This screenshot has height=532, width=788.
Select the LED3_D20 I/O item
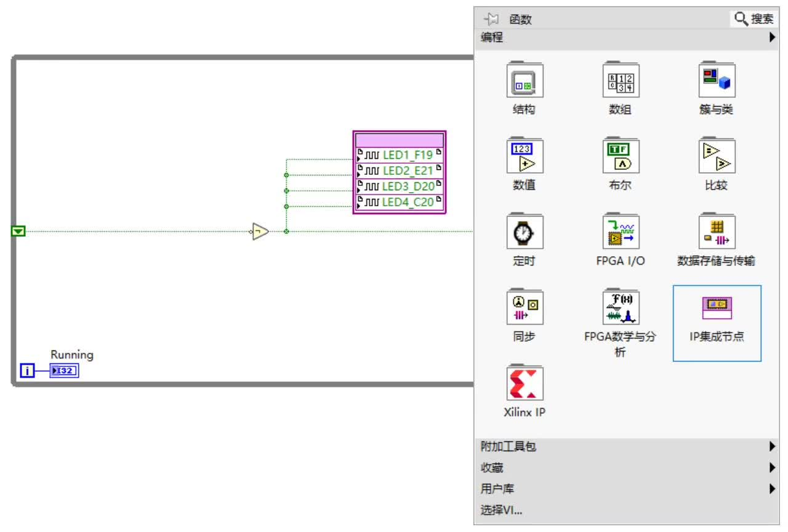point(399,187)
